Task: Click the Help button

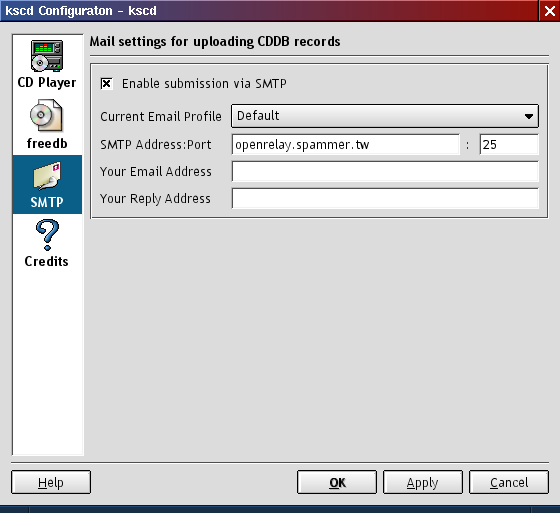Action: [51, 482]
